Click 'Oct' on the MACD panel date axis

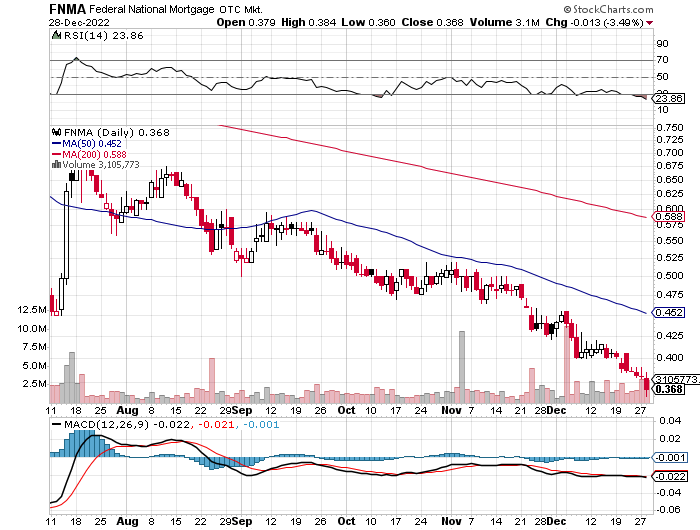click(346, 521)
